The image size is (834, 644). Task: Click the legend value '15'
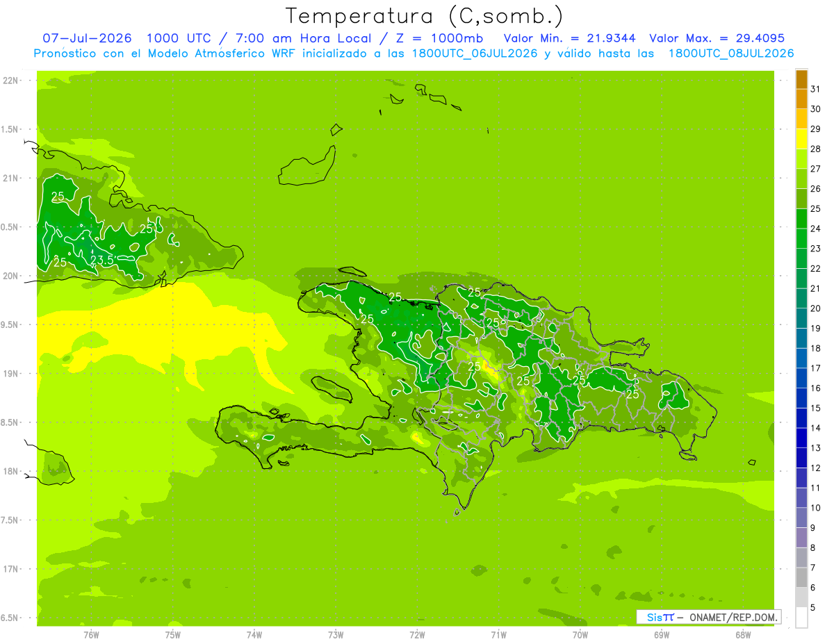coord(816,408)
